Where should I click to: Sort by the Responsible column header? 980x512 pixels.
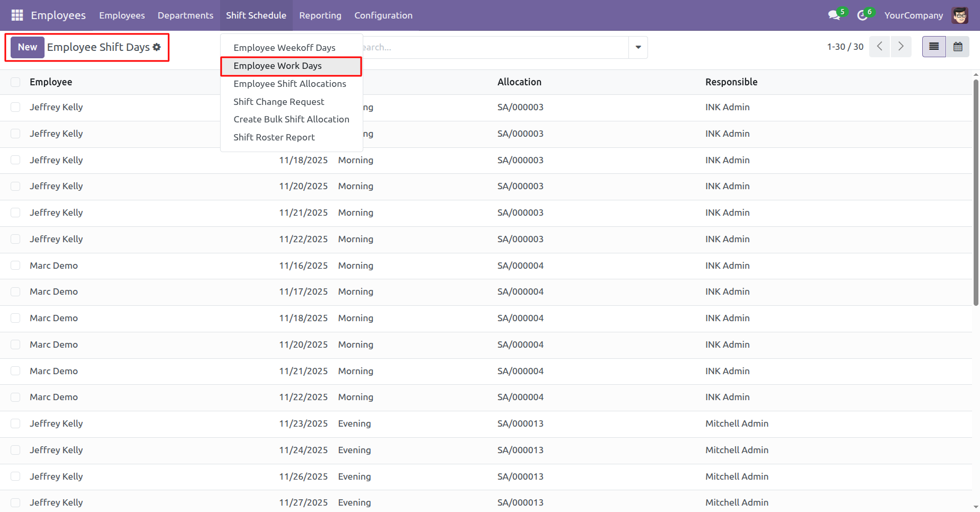731,82
